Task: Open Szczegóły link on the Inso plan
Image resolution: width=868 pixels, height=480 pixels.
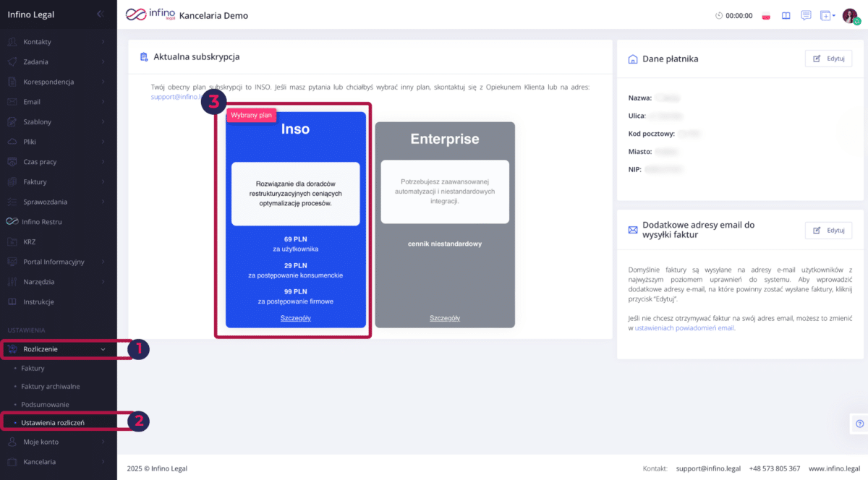Action: coord(296,318)
